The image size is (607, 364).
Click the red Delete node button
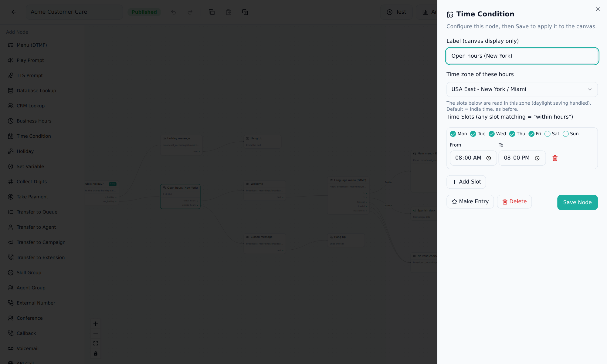point(514,202)
